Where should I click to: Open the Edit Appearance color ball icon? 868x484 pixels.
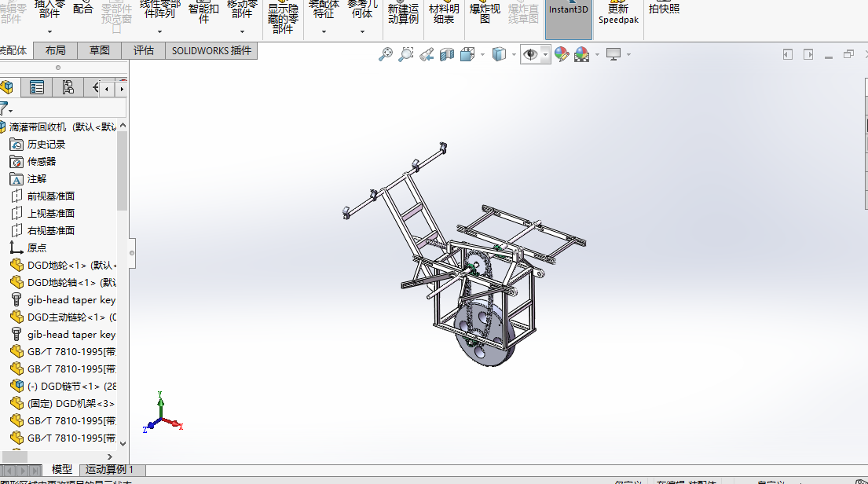pos(561,54)
